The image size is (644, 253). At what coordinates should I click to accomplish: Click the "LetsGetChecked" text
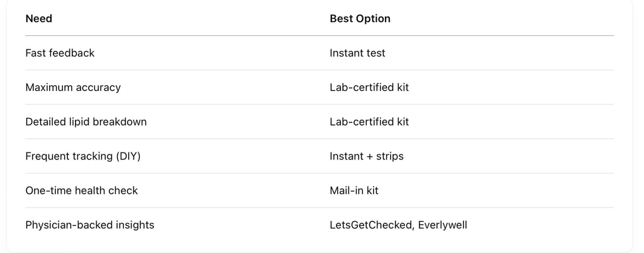[x=371, y=225]
